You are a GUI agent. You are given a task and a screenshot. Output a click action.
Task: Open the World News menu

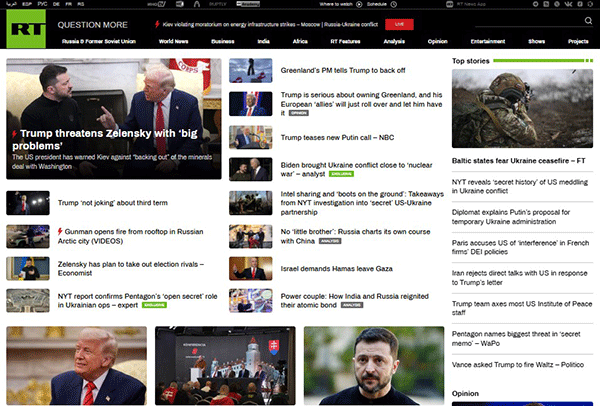point(174,42)
